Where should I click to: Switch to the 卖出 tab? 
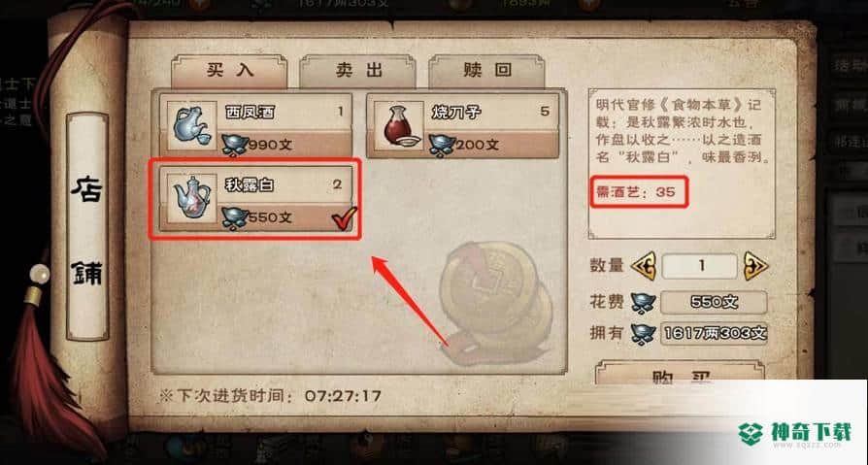pyautogui.click(x=357, y=71)
